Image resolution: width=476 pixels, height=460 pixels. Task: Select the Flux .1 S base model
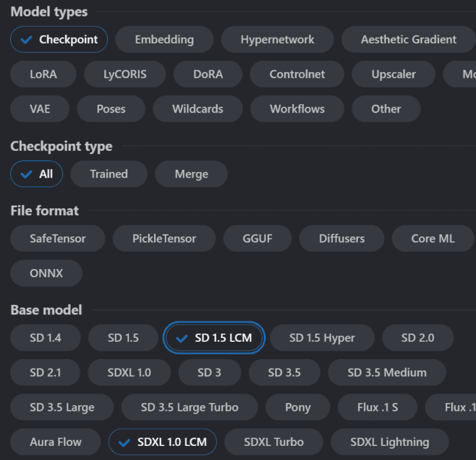(378, 407)
